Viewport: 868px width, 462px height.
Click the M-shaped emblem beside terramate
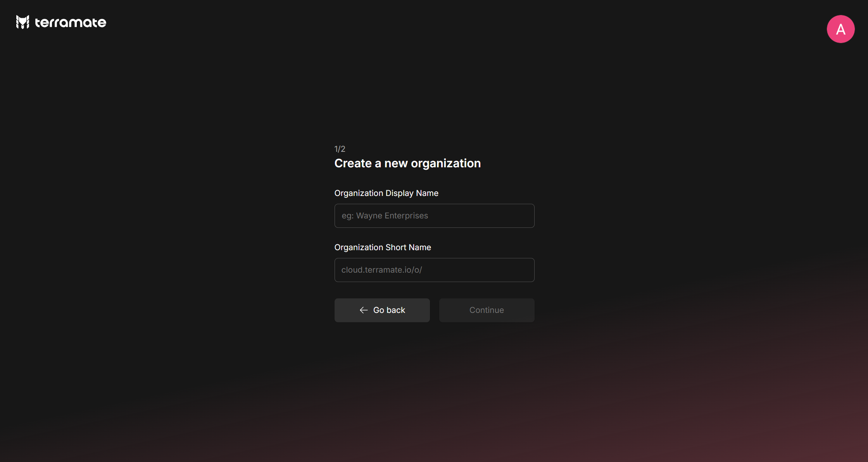click(x=22, y=22)
